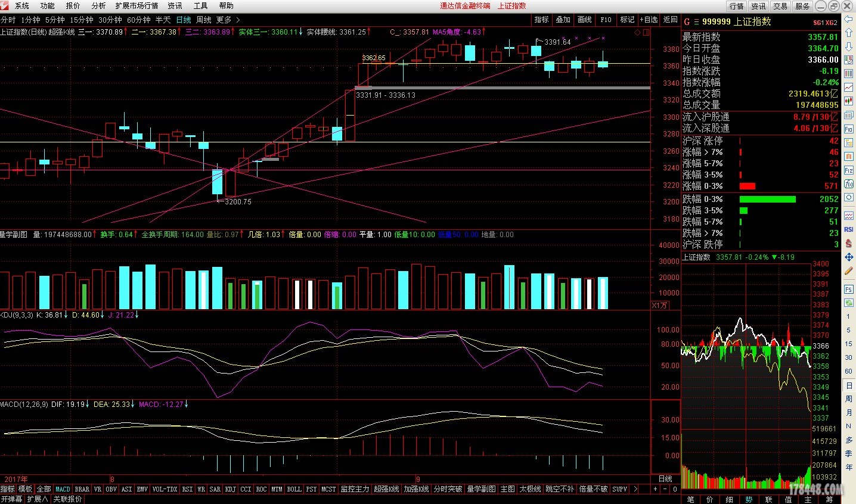Click the 交易 trade button
Viewport: 856px width, 504px height.
pyautogui.click(x=780, y=6)
